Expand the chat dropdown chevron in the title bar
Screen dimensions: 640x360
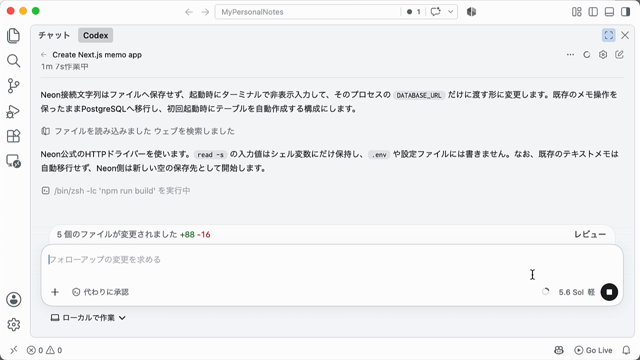(451, 12)
